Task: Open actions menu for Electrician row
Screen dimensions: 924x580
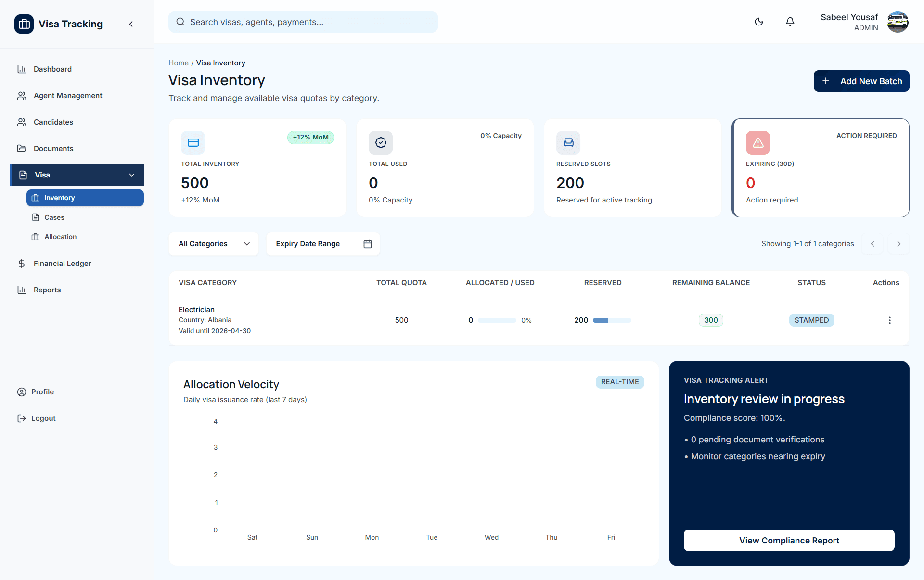Action: coord(890,320)
